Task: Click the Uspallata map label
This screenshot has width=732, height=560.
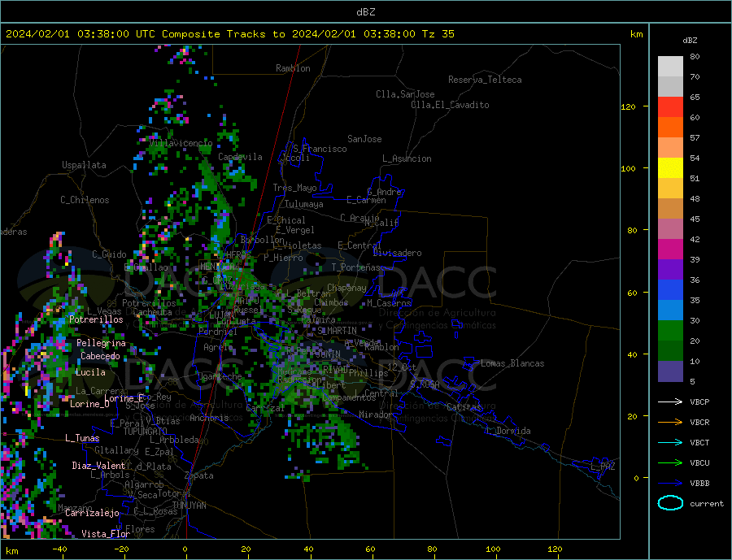Action: 84,165
